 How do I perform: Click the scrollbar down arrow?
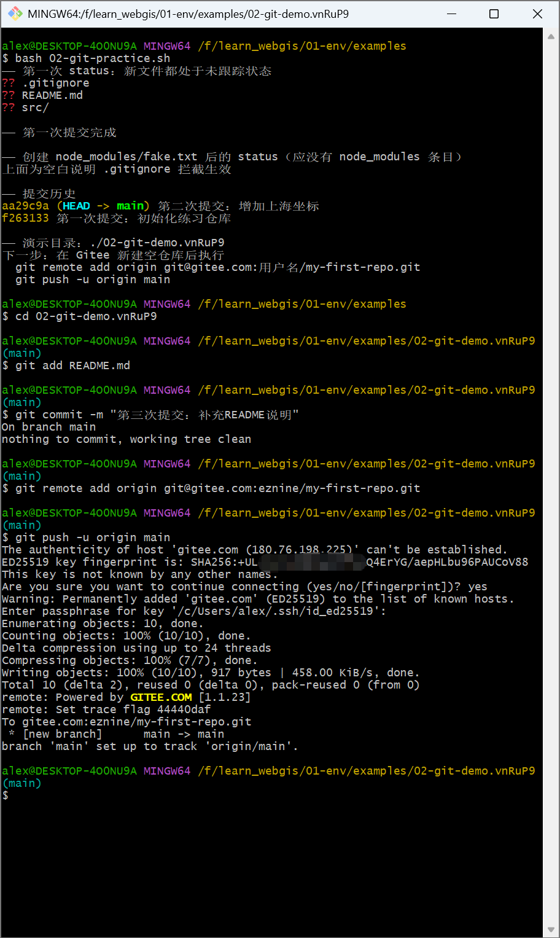[x=551, y=929]
